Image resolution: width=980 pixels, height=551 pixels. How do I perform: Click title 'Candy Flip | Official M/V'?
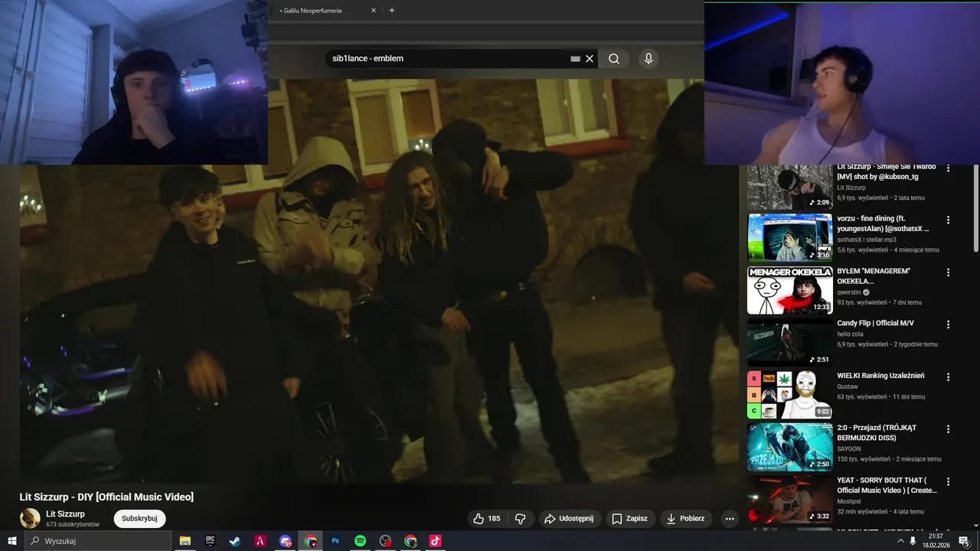click(x=875, y=324)
